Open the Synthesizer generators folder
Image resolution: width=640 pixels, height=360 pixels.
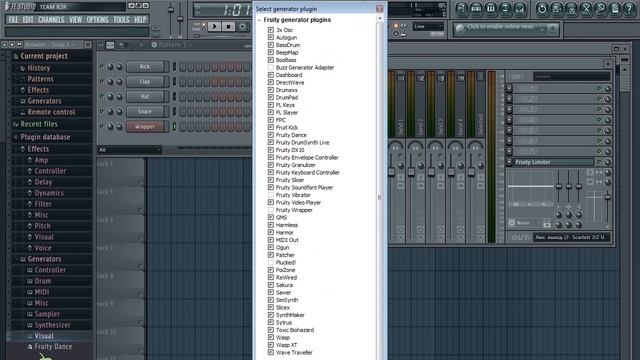(53, 325)
